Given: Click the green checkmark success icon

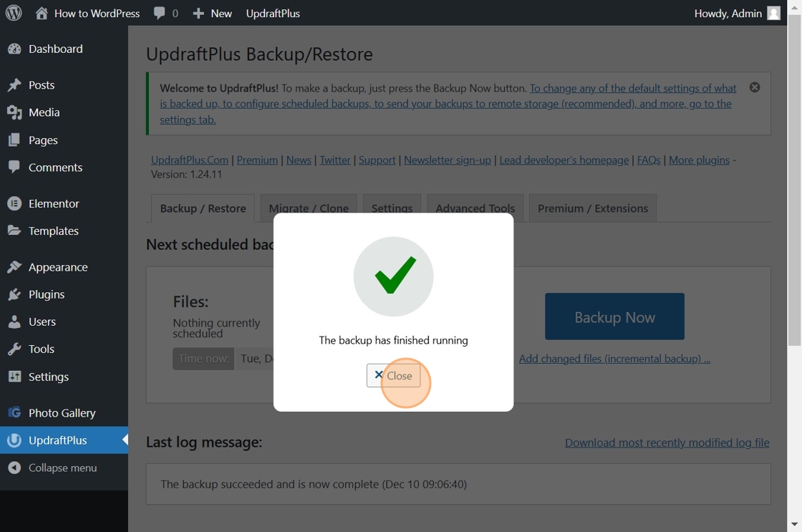Looking at the screenshot, I should 393,276.
